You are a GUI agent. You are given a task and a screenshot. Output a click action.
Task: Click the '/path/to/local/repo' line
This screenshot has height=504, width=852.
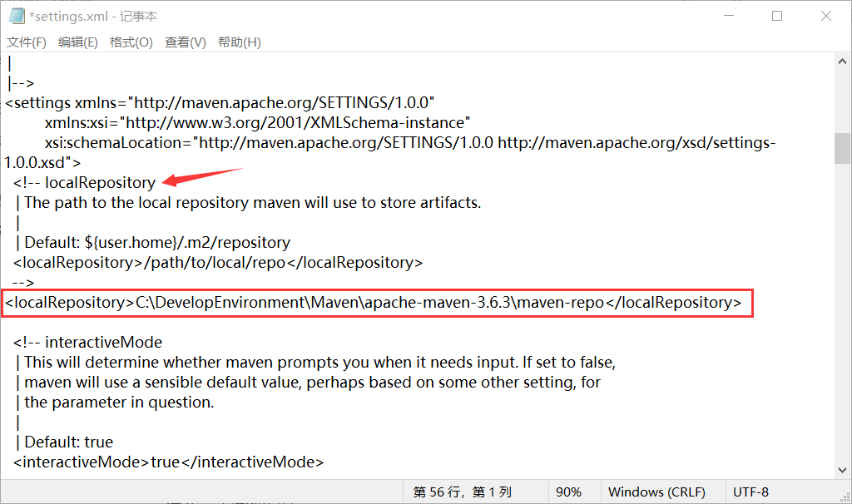pos(218,262)
